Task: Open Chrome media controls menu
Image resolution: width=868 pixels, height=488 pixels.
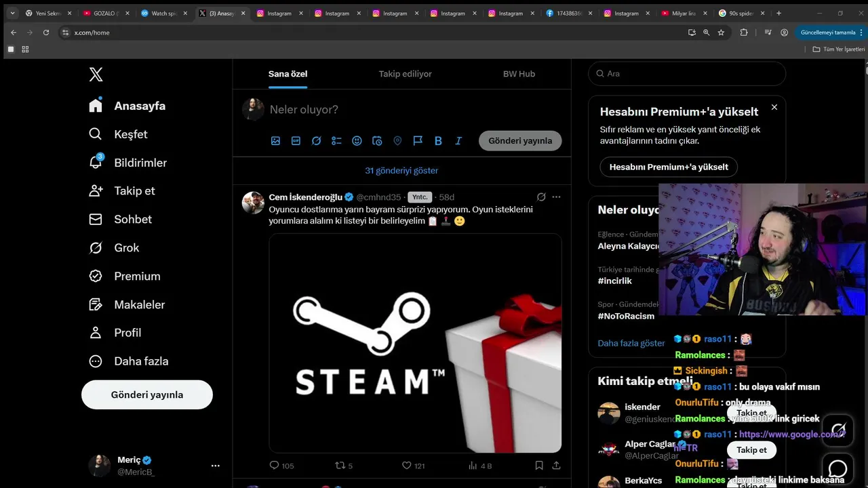Action: click(767, 33)
